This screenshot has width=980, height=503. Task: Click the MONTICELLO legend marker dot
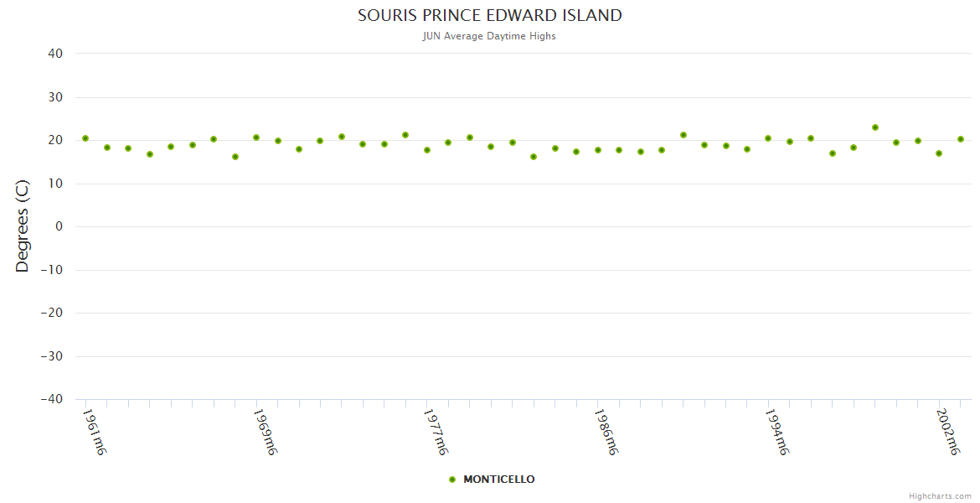point(452,480)
